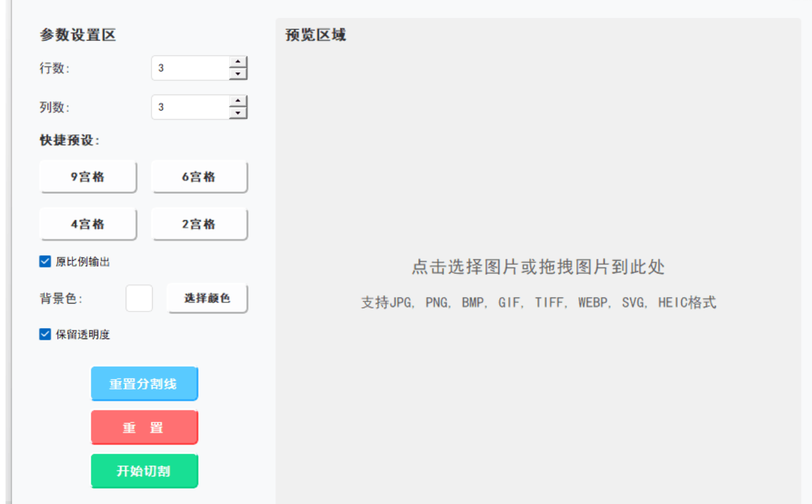
Task: Click the 预览区域 panel heading
Action: point(316,35)
